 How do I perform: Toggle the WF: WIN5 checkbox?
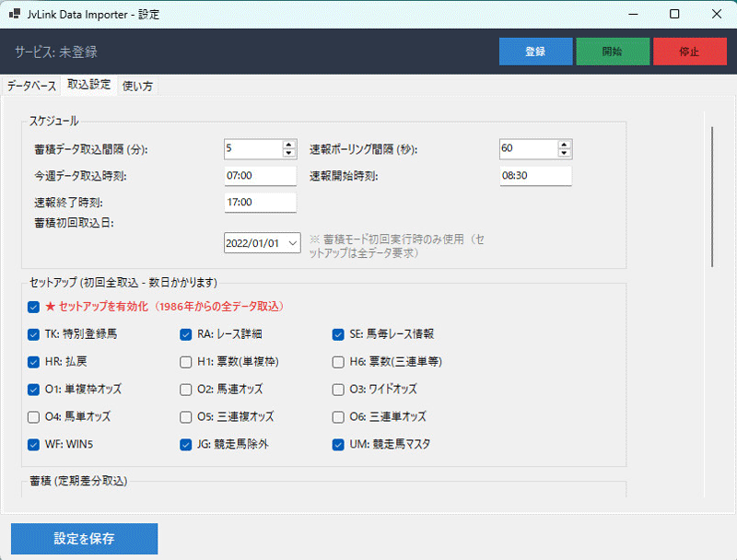(x=34, y=445)
